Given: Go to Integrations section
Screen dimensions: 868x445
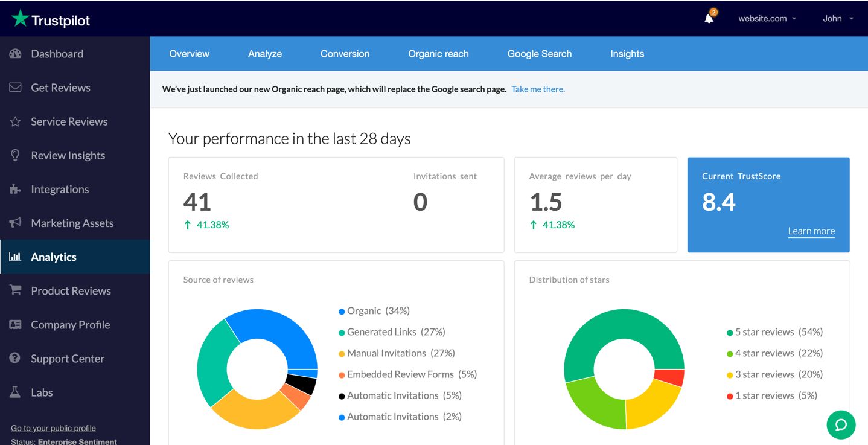Looking at the screenshot, I should pyautogui.click(x=75, y=189).
